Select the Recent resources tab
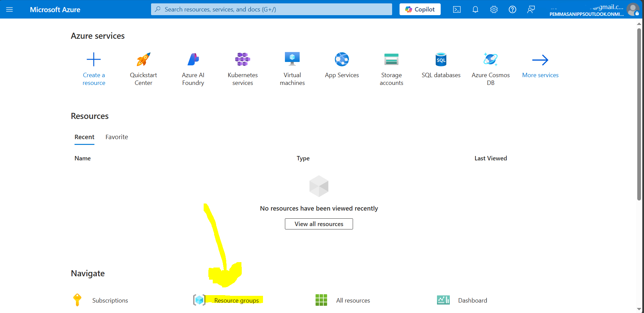Image resolution: width=644 pixels, height=313 pixels. [x=84, y=137]
